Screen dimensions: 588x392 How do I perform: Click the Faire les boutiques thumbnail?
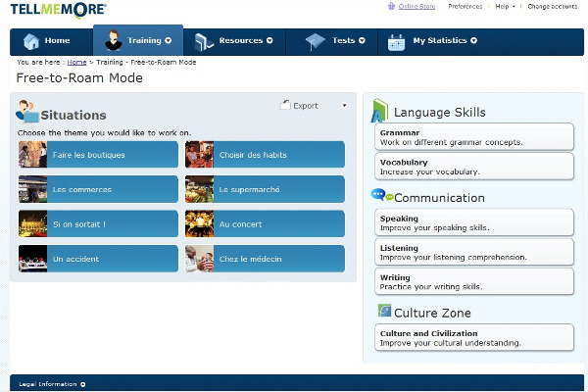coord(33,155)
